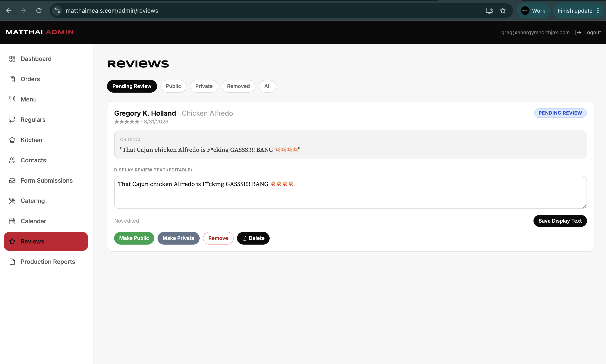Delete the Gregory K. Holland review
606x364 pixels.
point(253,238)
